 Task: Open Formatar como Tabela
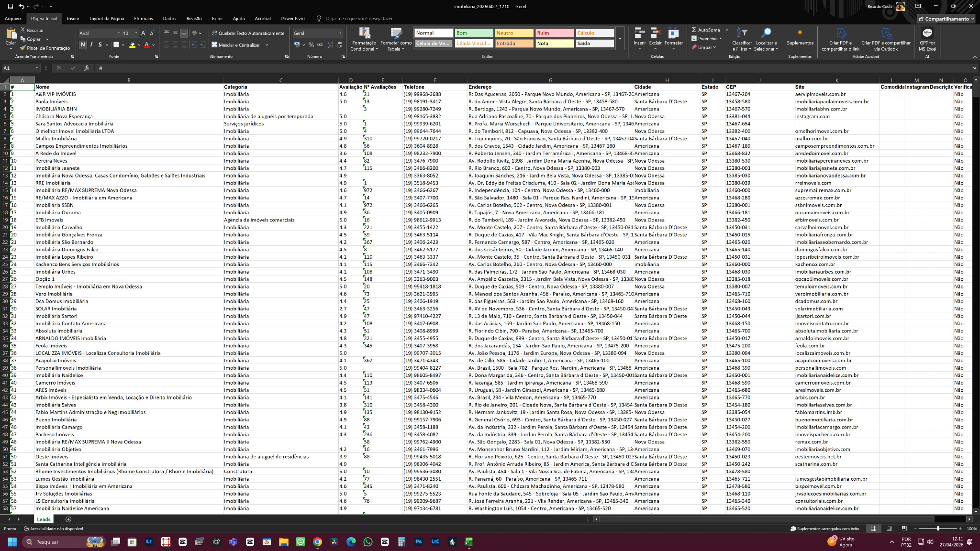(x=396, y=39)
